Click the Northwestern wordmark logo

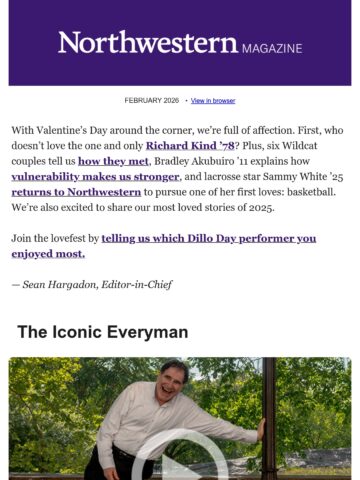pos(147,43)
